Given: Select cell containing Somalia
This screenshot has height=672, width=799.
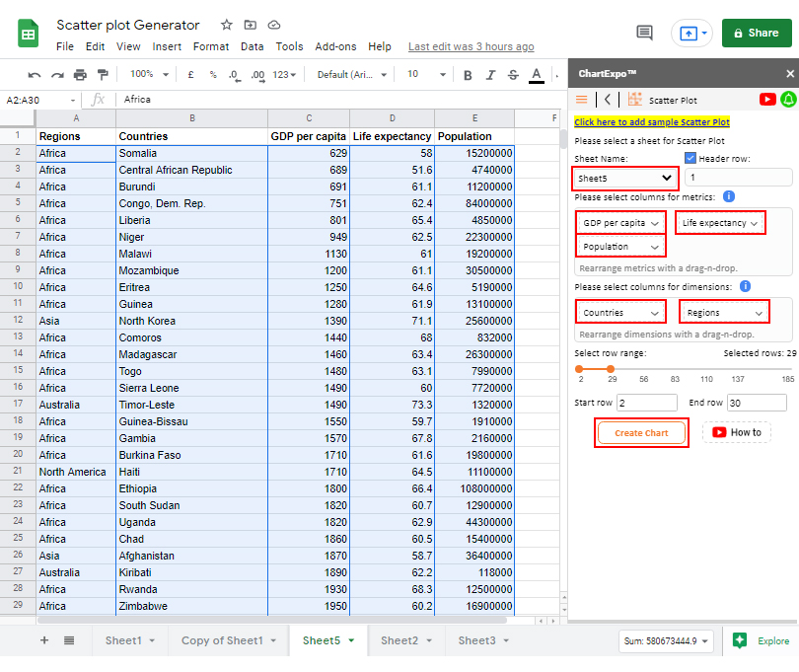Looking at the screenshot, I should (191, 153).
